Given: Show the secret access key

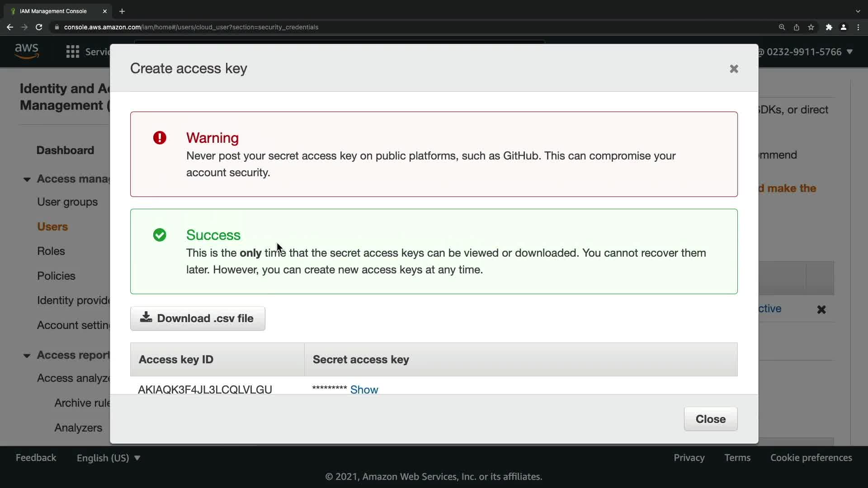Looking at the screenshot, I should tap(364, 389).
